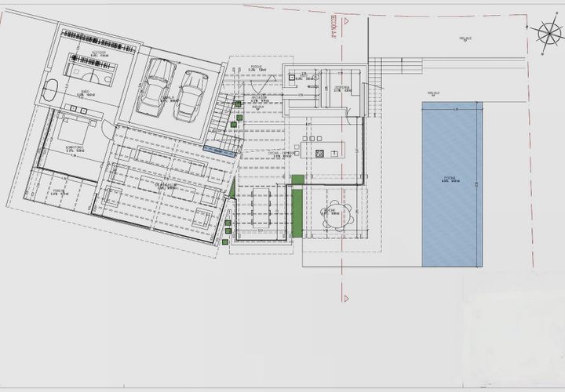Select the lower red section arrow marker
Image resolution: width=565 pixels, height=392 pixels.
[347, 299]
